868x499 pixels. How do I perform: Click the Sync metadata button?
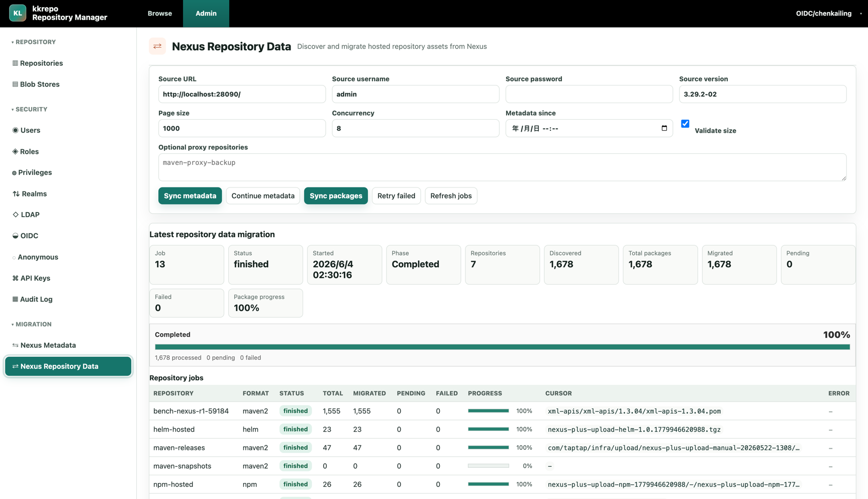click(190, 195)
